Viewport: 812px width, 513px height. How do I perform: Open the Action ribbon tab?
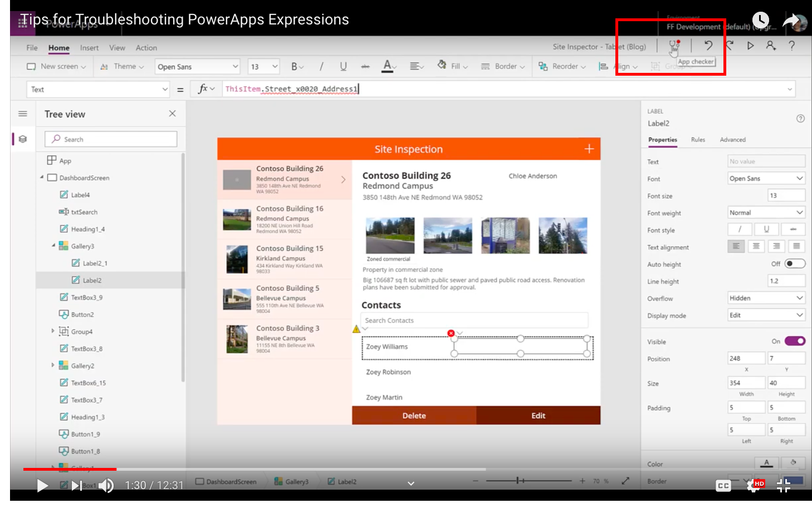[146, 48]
